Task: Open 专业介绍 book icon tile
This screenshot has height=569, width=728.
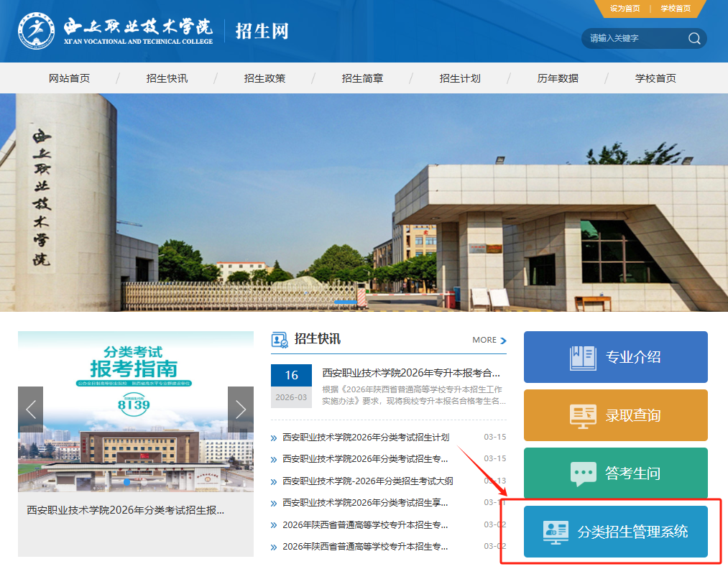Action: pyautogui.click(x=615, y=357)
